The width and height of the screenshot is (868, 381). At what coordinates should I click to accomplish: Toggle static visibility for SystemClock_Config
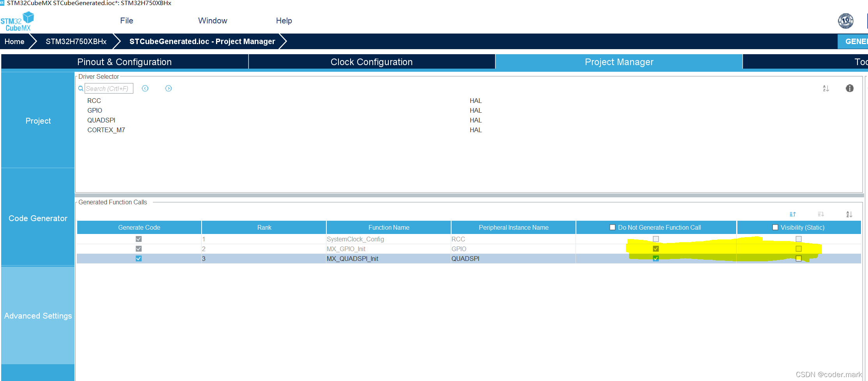point(799,239)
